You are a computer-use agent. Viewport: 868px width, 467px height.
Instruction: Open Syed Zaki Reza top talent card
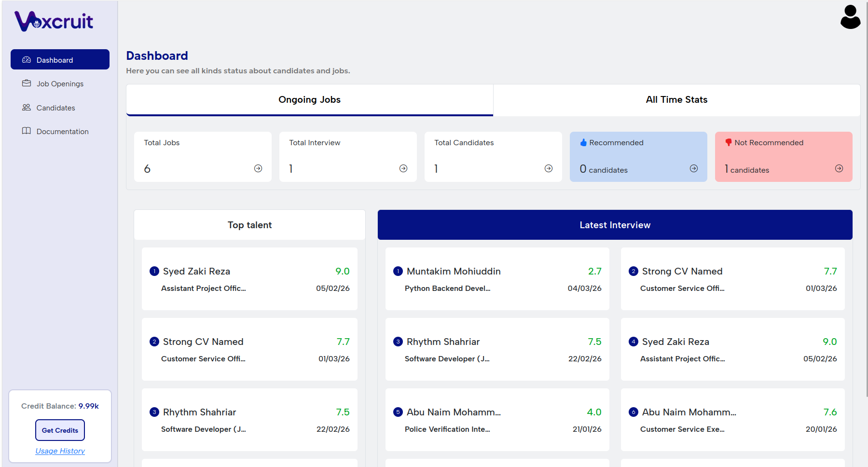point(249,279)
